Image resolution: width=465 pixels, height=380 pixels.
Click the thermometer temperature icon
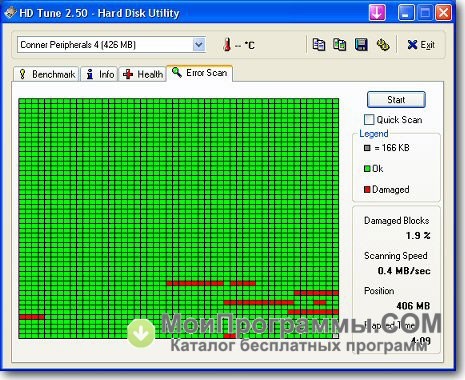pyautogui.click(x=227, y=44)
